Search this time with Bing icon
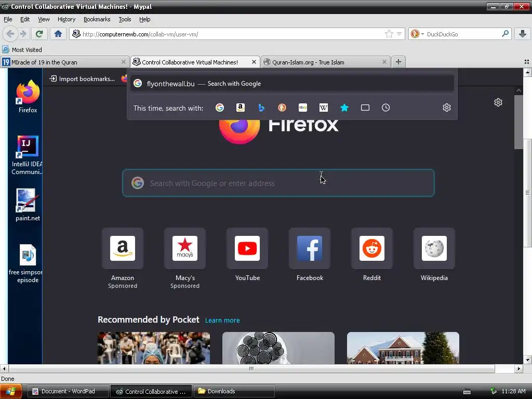Screen dimensions: 532x399 click(x=261, y=108)
